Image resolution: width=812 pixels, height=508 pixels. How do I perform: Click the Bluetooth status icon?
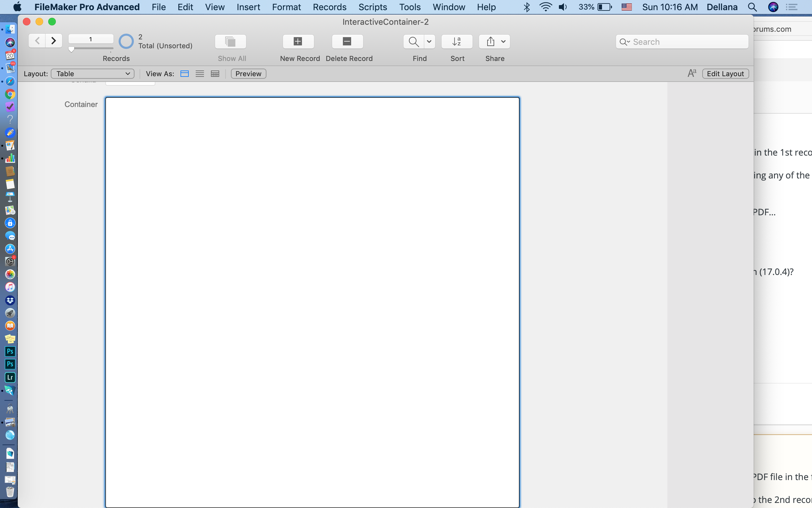[527, 7]
